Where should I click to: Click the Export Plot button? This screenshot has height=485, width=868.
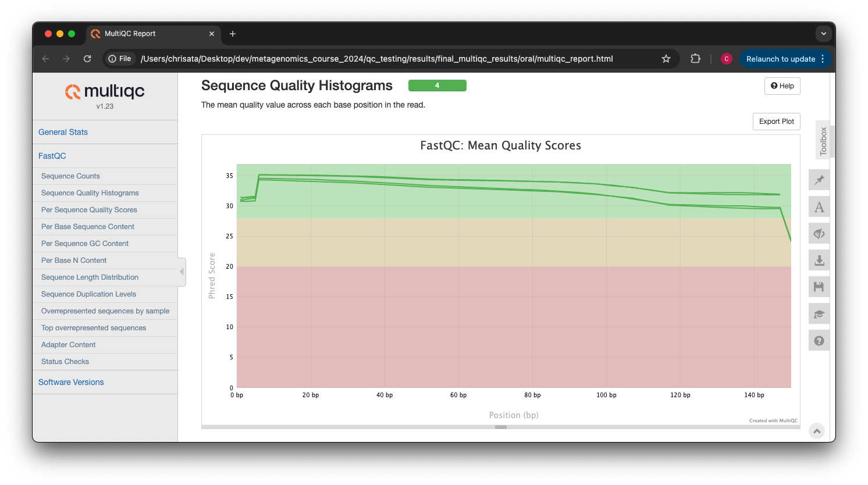click(x=776, y=122)
